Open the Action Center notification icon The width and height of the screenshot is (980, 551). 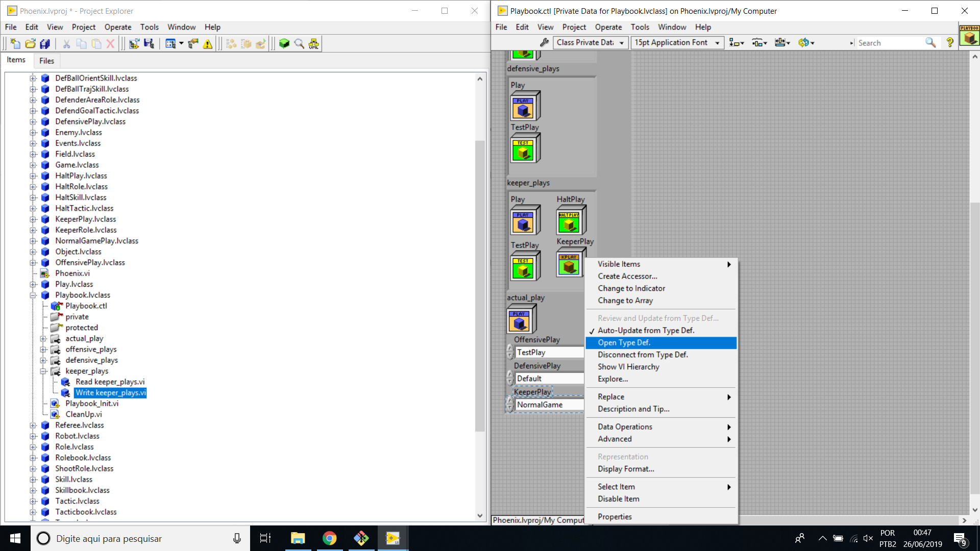pyautogui.click(x=960, y=539)
